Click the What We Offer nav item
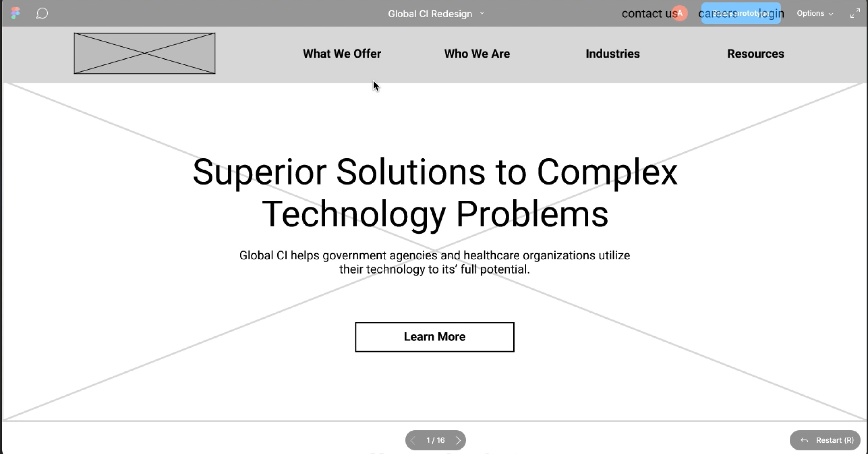This screenshot has height=454, width=868. coord(342,53)
